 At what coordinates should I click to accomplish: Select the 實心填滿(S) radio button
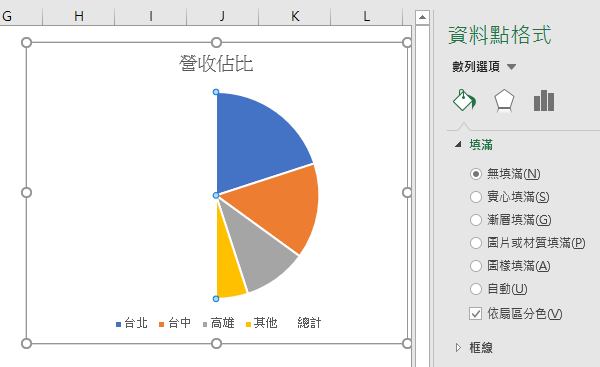(x=476, y=197)
